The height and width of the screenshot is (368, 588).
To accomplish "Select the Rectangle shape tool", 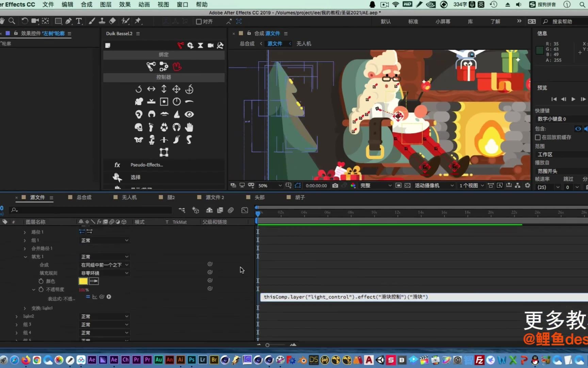I will coord(58,21).
